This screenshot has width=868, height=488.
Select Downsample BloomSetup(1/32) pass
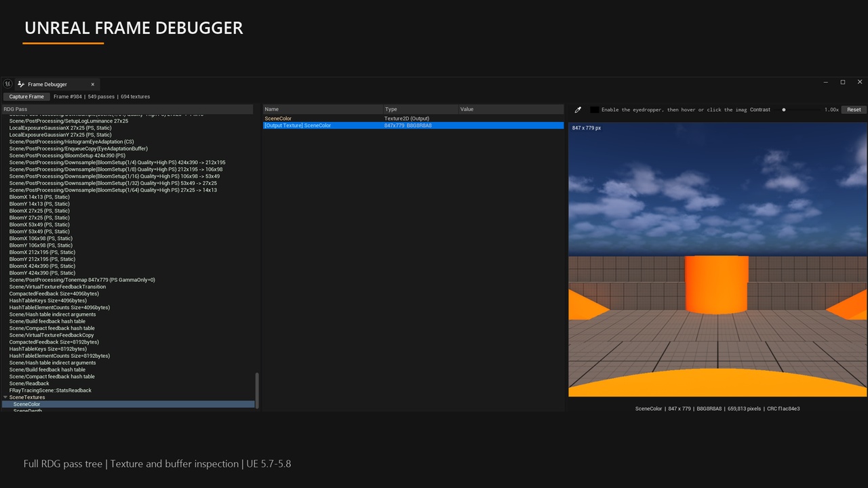click(x=113, y=183)
